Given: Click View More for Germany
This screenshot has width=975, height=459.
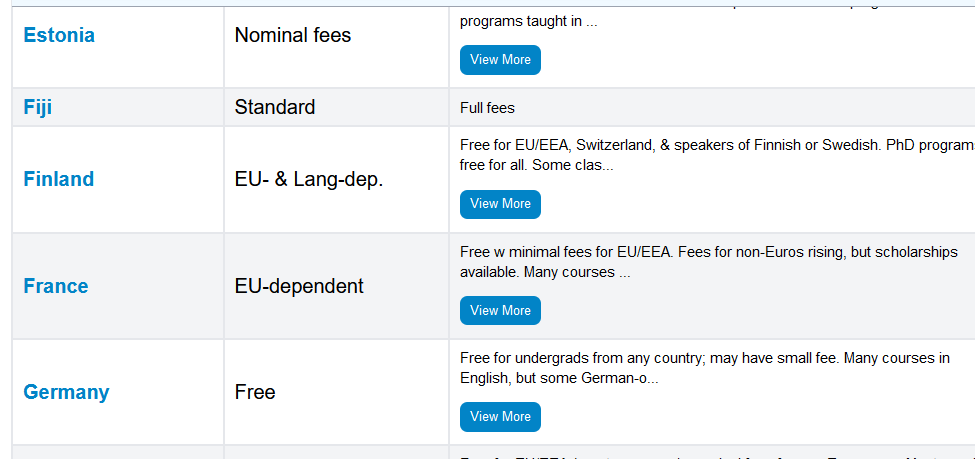Looking at the screenshot, I should pos(500,417).
